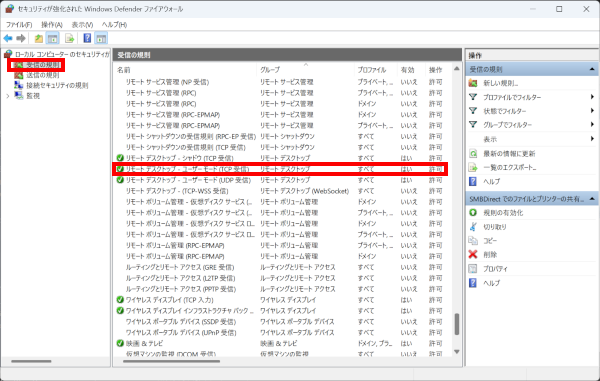Select 受信の規則 in the tree
600x381 pixels.
coord(43,65)
